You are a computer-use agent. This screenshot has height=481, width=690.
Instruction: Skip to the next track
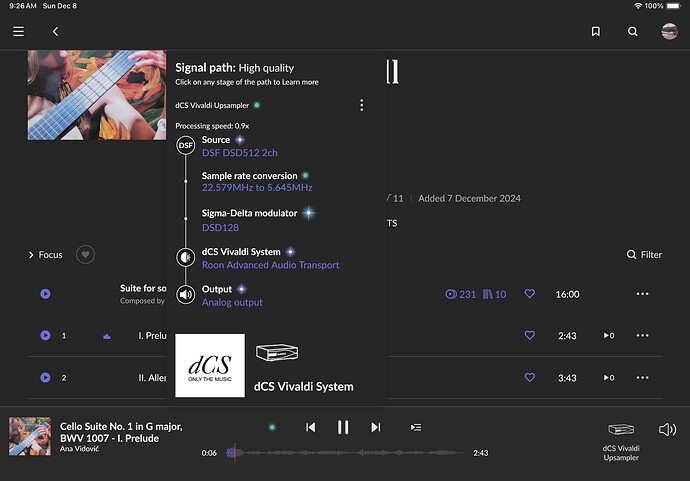(375, 427)
